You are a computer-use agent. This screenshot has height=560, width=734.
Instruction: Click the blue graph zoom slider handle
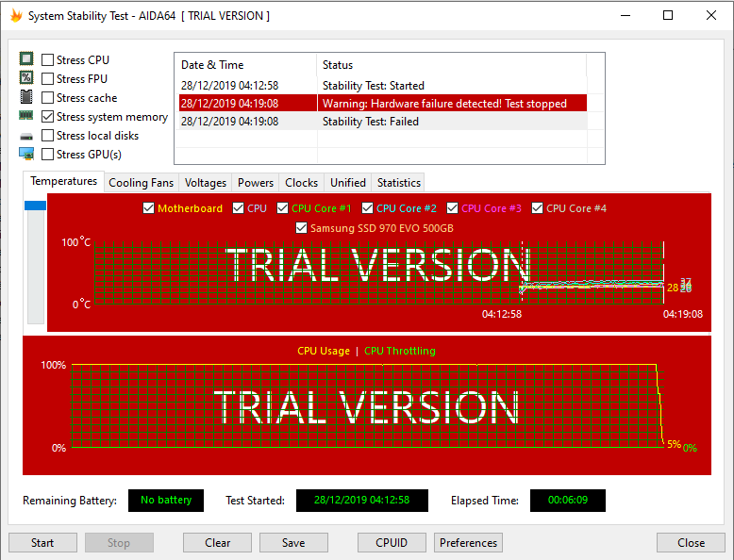pos(35,206)
